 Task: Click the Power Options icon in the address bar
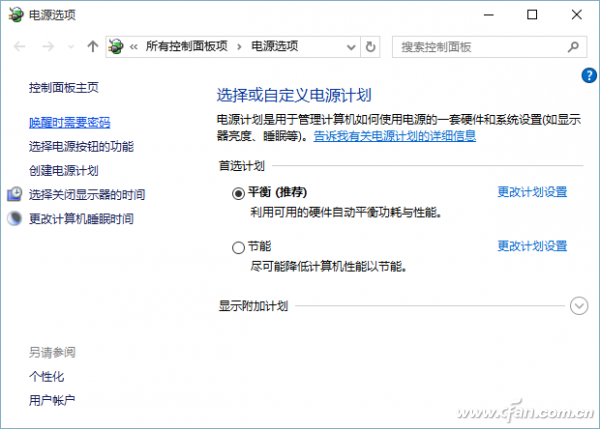tap(116, 47)
